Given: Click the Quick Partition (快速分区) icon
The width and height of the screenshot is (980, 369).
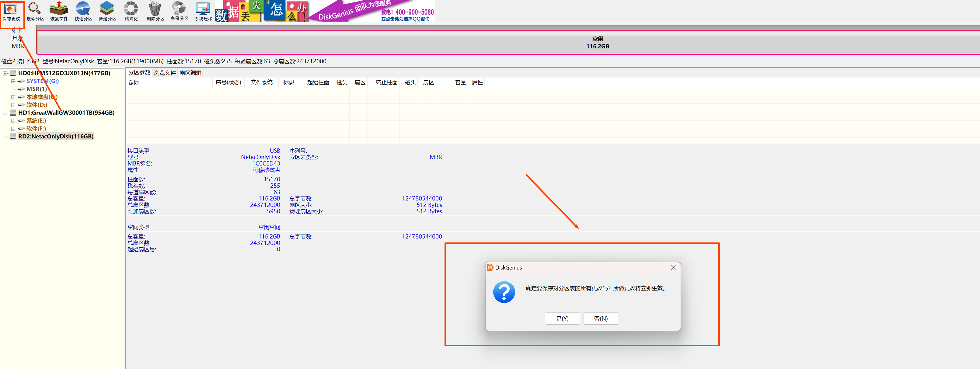Looking at the screenshot, I should [83, 12].
